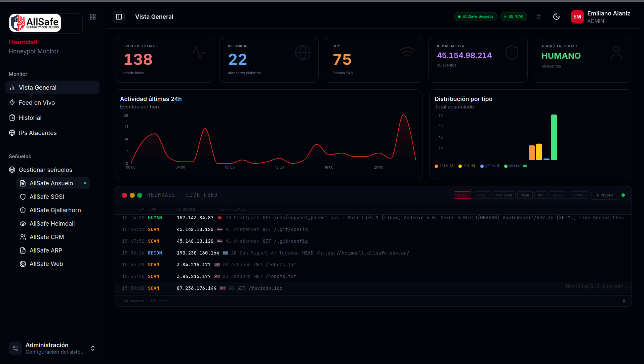The width and height of the screenshot is (644, 364).
Task: Click the pulse icon in Eventos Totales card
Action: point(198,53)
